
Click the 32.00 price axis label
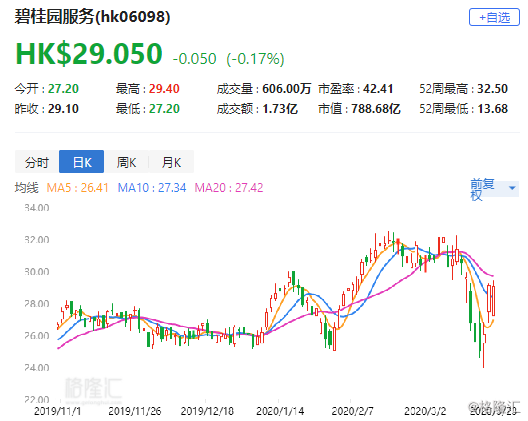click(x=37, y=240)
